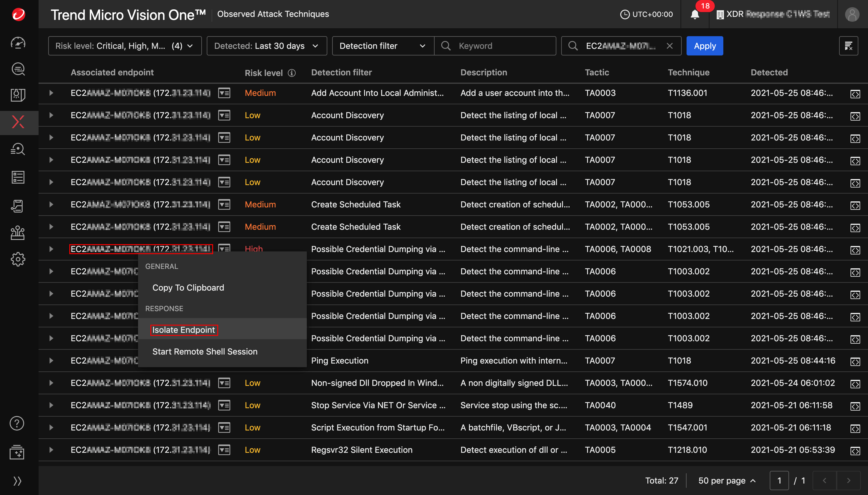Open the Detected Last 30 days dropdown
The height and width of the screenshot is (495, 868).
tap(266, 46)
